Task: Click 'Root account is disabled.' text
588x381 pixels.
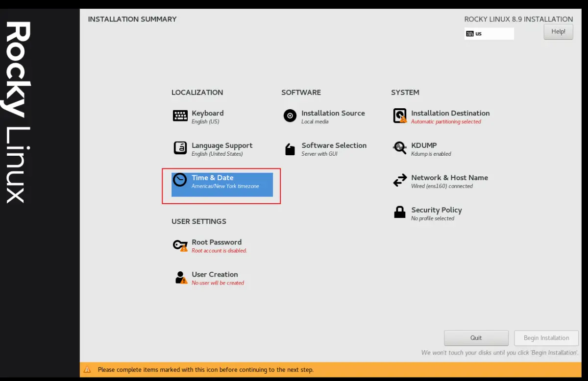Action: pos(219,251)
